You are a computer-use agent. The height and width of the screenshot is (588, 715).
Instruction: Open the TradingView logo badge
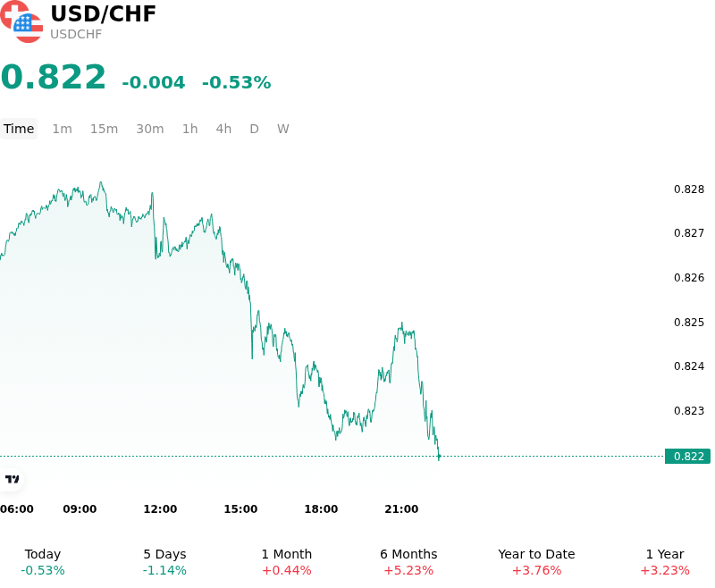click(x=13, y=479)
